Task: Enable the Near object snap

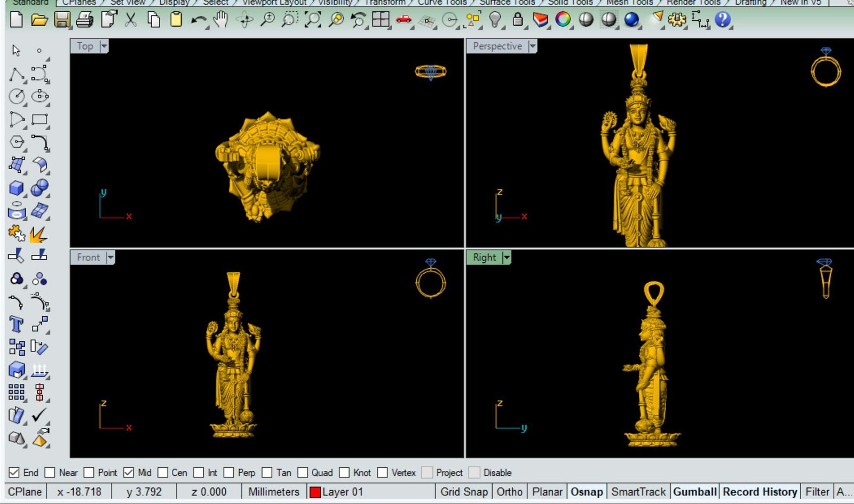Action: point(50,473)
